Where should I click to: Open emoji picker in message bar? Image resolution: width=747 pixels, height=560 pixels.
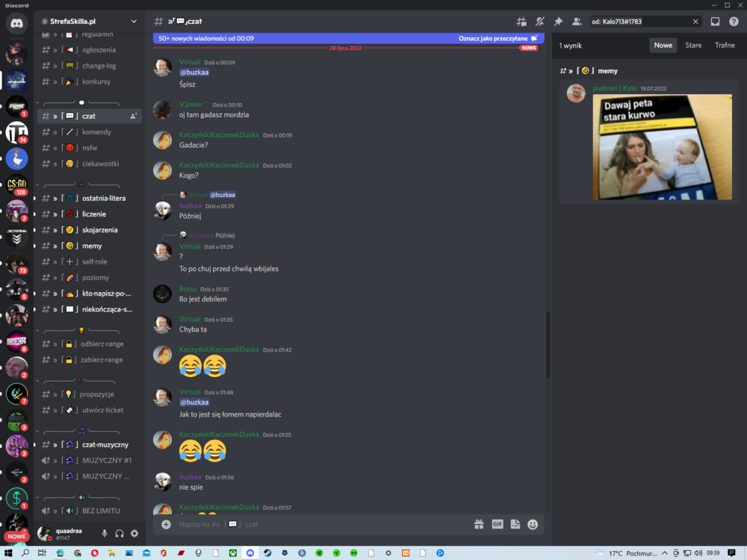pos(533,524)
